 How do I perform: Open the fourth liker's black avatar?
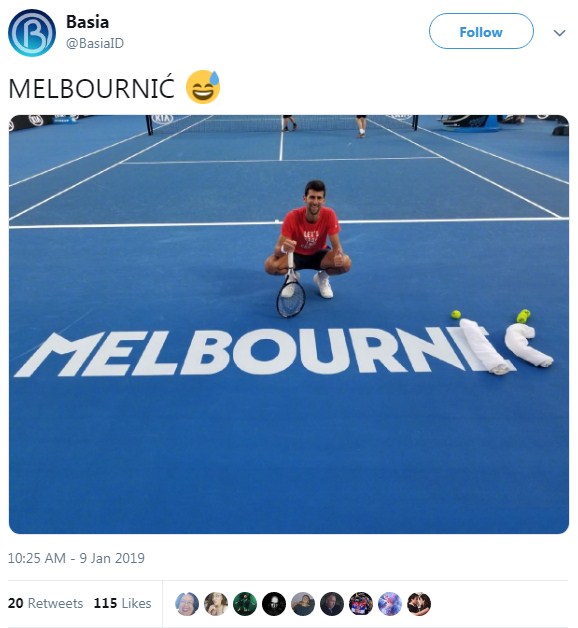pos(274,604)
